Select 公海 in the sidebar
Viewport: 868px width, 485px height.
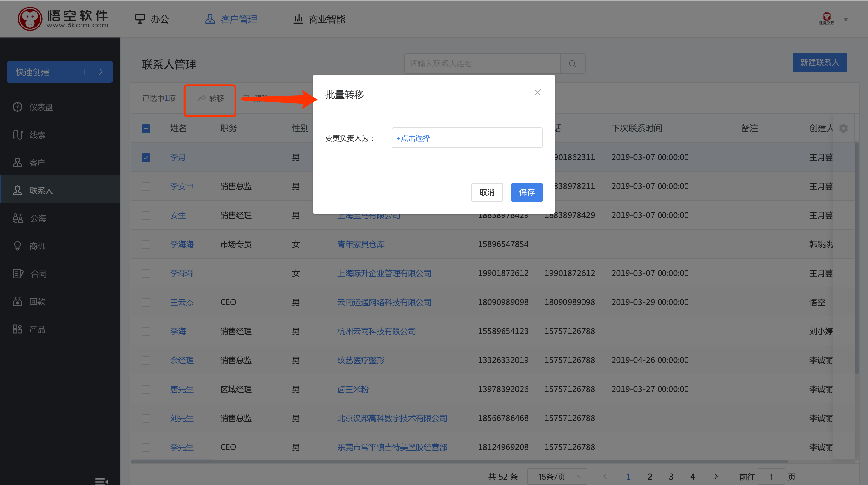point(60,218)
